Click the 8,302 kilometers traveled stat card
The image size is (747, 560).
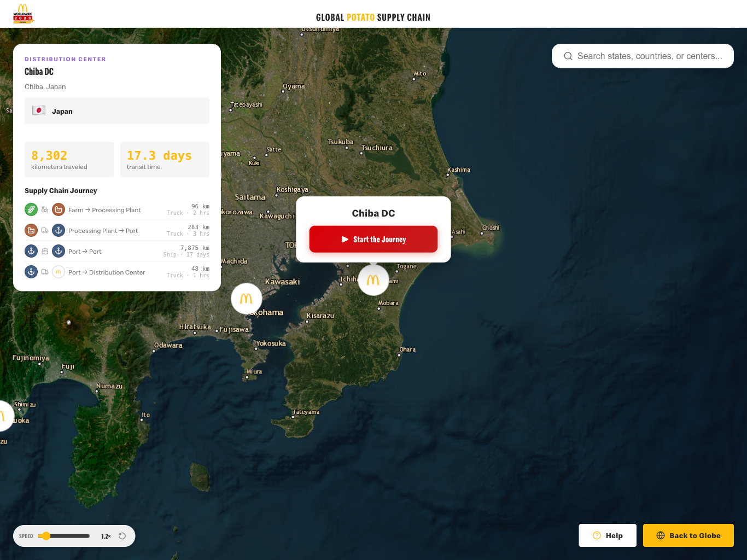(69, 160)
